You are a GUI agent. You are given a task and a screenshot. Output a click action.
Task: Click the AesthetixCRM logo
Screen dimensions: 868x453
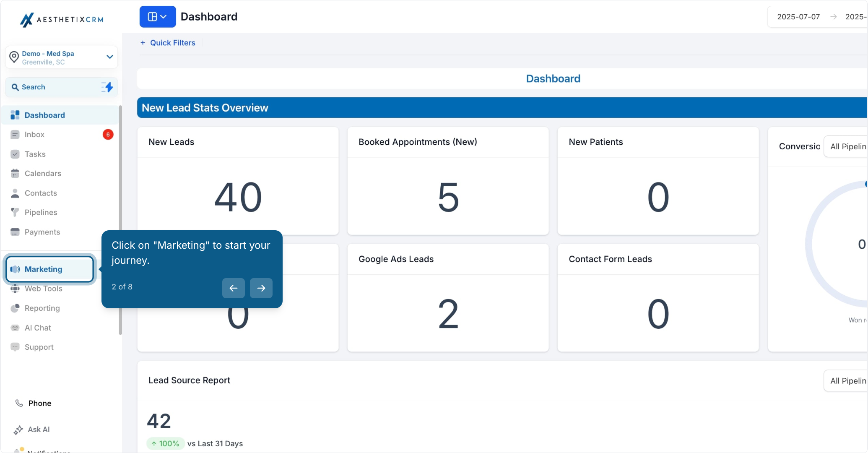click(62, 19)
